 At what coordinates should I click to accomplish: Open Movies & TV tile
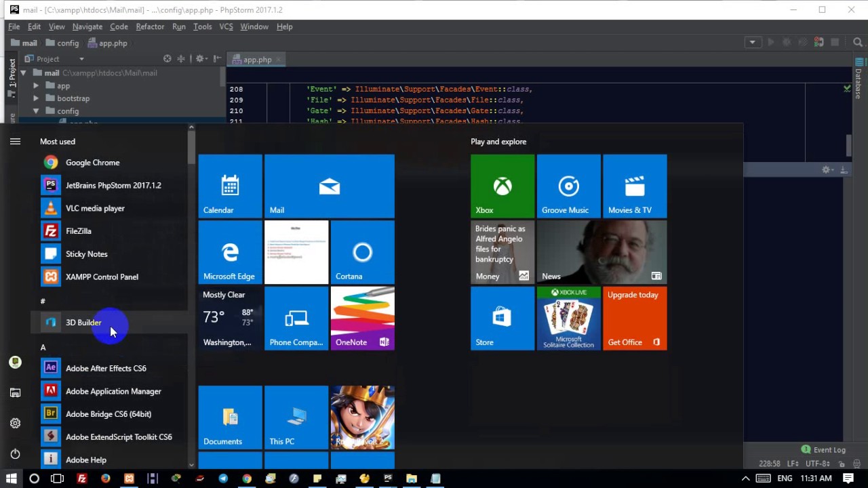[x=635, y=186]
